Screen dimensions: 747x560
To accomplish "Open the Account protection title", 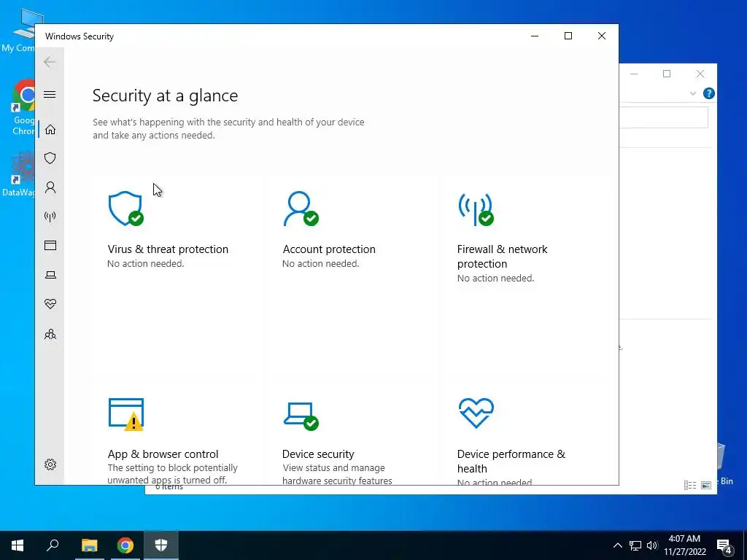I will tap(329, 249).
